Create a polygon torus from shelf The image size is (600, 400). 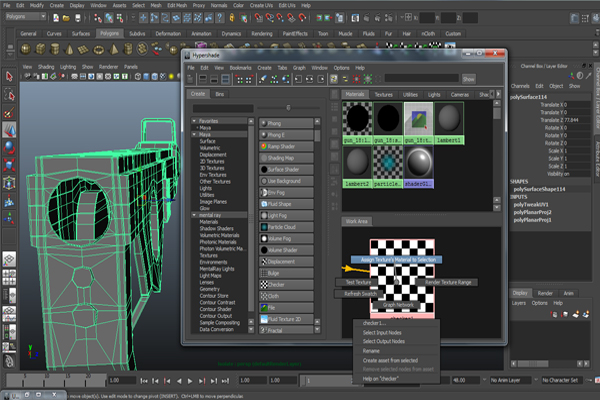[x=99, y=49]
